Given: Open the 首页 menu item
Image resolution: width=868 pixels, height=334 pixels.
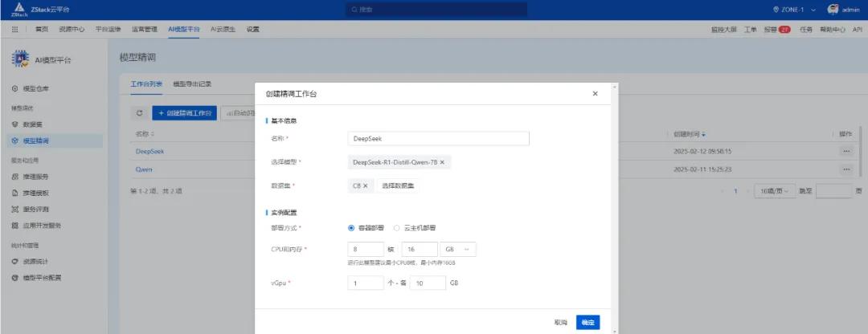Looking at the screenshot, I should click(x=42, y=30).
